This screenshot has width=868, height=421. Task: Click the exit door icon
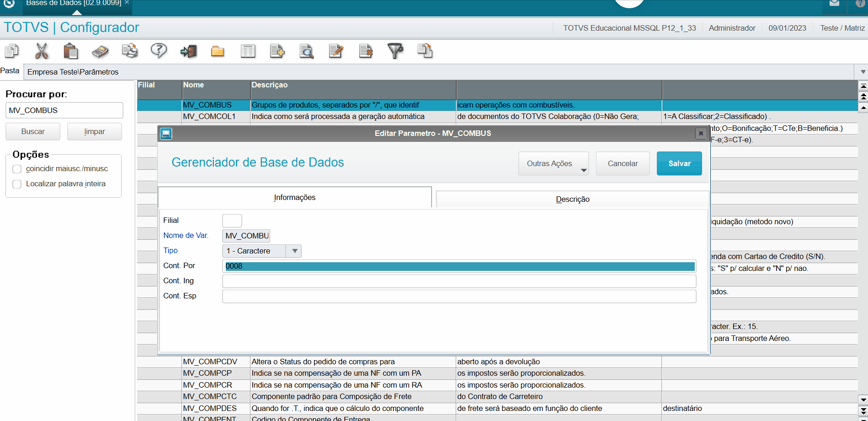pos(188,51)
